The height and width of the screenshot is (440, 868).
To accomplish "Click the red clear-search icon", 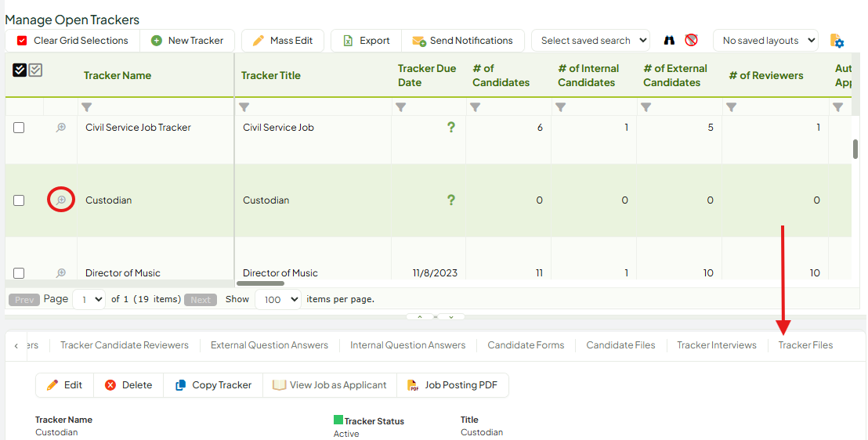I will point(691,41).
